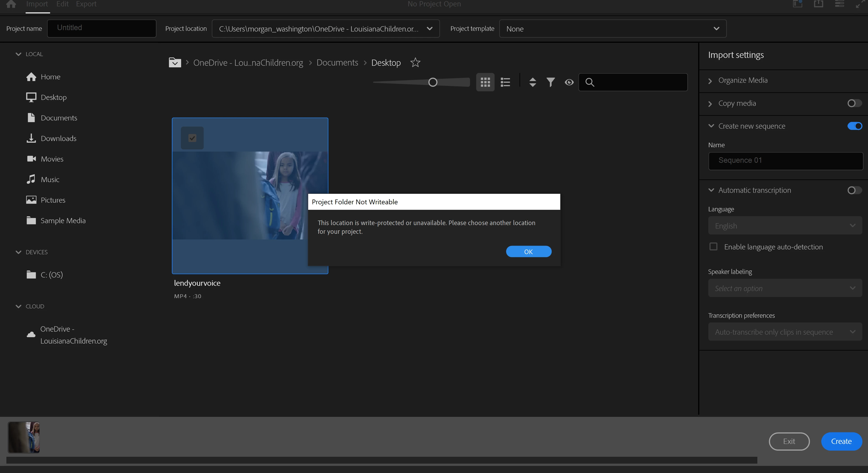
Task: Expand the Organize Media section
Action: (743, 80)
